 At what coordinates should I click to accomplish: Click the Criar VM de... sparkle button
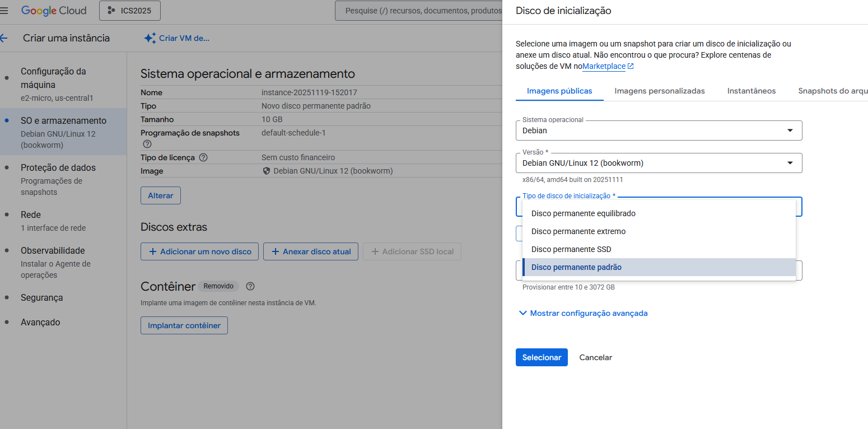[x=176, y=38]
